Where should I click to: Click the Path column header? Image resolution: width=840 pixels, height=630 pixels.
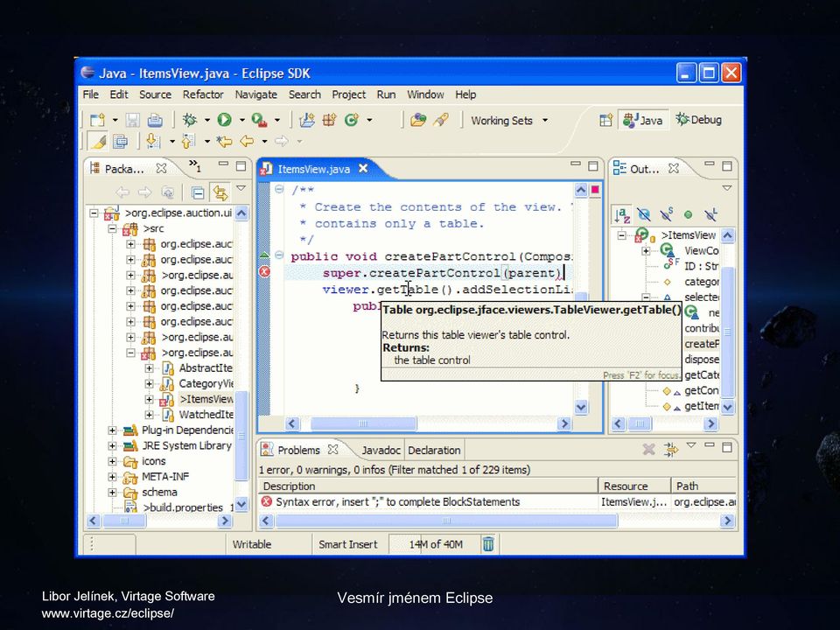point(703,486)
